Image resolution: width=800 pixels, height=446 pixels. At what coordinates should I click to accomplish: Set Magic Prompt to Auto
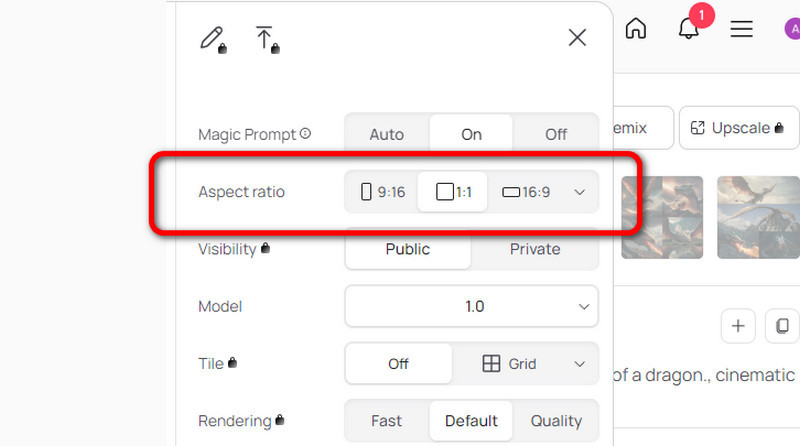tap(387, 134)
